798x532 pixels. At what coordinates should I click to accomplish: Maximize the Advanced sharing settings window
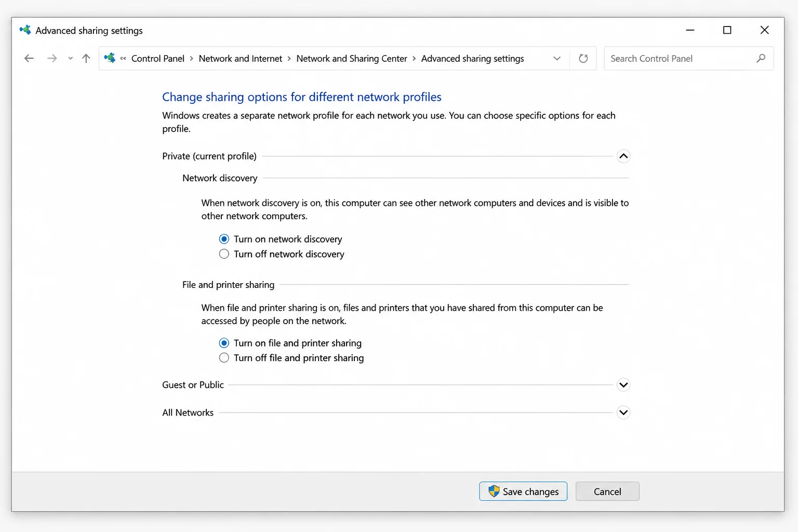(x=727, y=30)
